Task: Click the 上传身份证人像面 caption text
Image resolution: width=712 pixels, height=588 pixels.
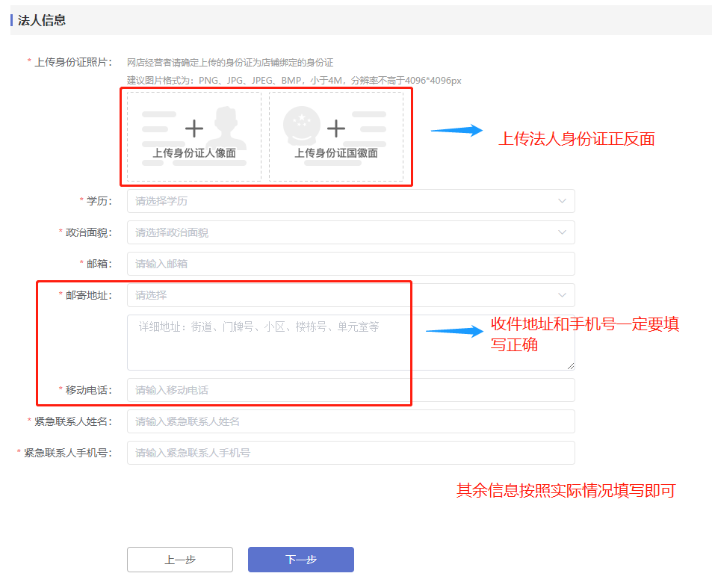Action: tap(194, 153)
